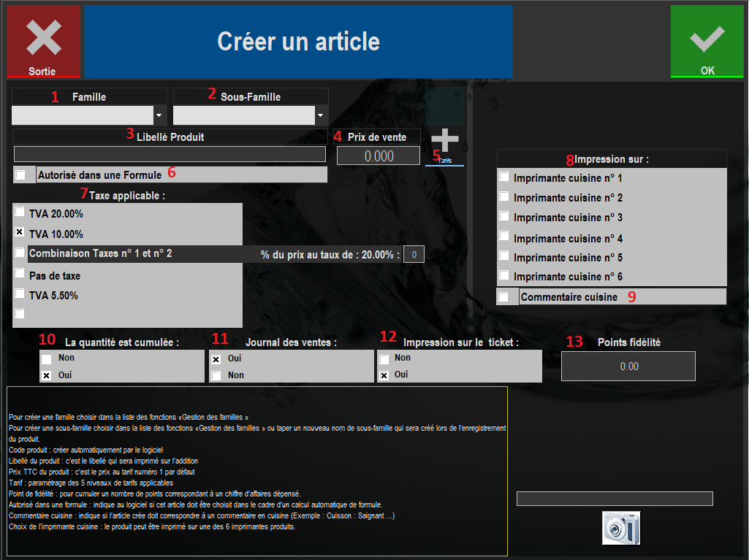Screen dimensions: 749x560
Task: Confirm article with the green OK checkmark
Action: pos(707,42)
